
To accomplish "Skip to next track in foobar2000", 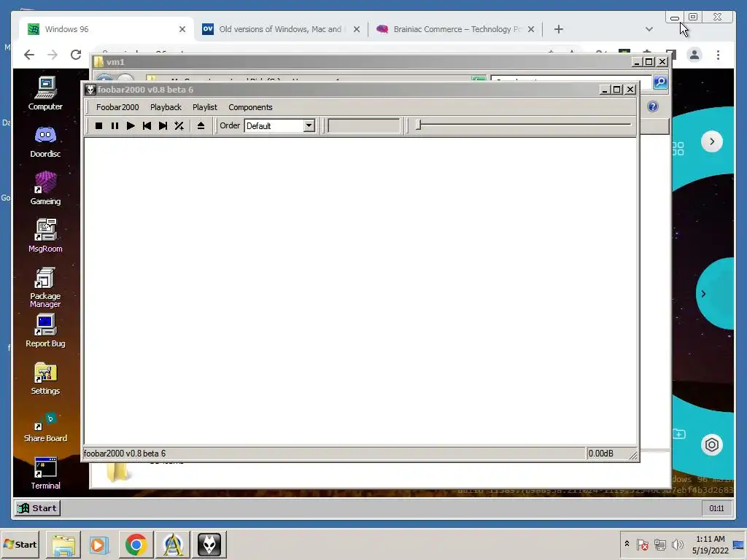I will coord(163,125).
